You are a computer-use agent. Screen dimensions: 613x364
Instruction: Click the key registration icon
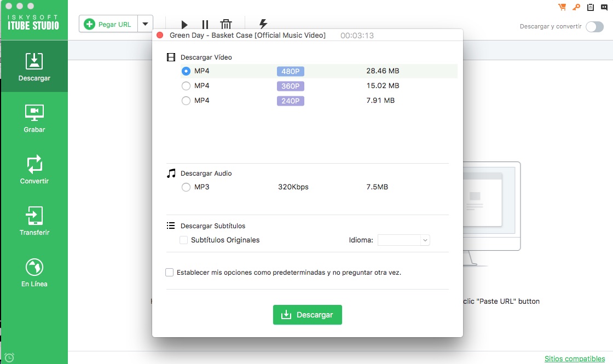point(576,7)
